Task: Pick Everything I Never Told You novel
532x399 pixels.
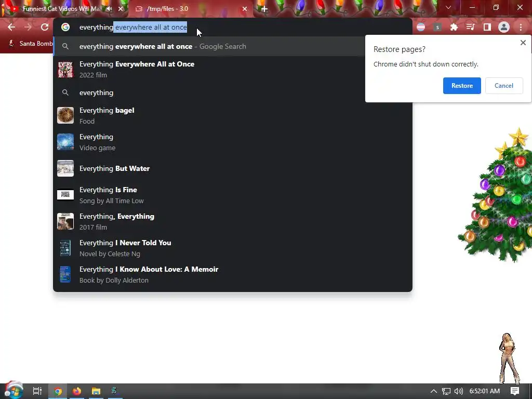Action: [x=233, y=248]
